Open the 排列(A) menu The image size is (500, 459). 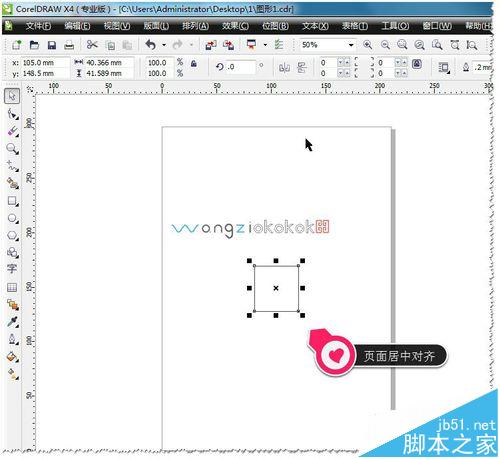click(195, 26)
